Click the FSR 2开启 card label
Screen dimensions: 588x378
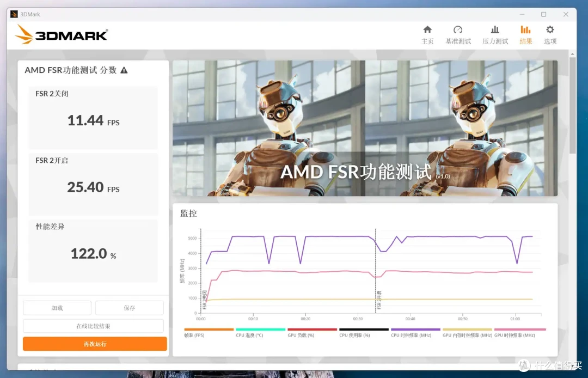52,161
